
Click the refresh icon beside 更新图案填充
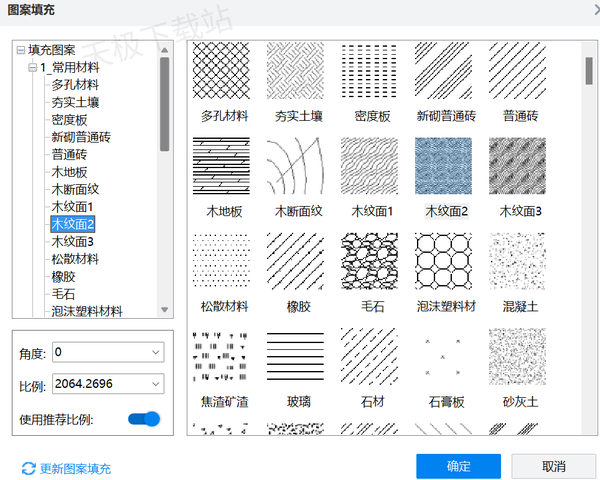28,468
